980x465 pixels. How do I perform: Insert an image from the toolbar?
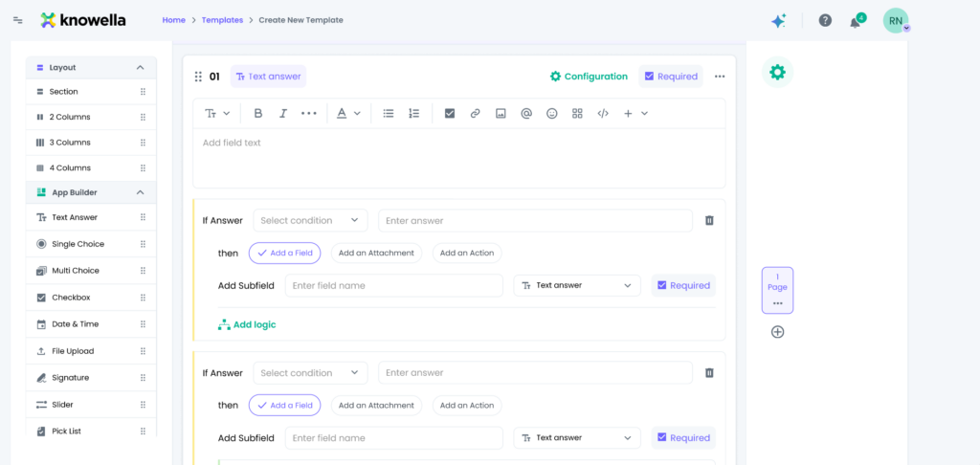point(501,113)
